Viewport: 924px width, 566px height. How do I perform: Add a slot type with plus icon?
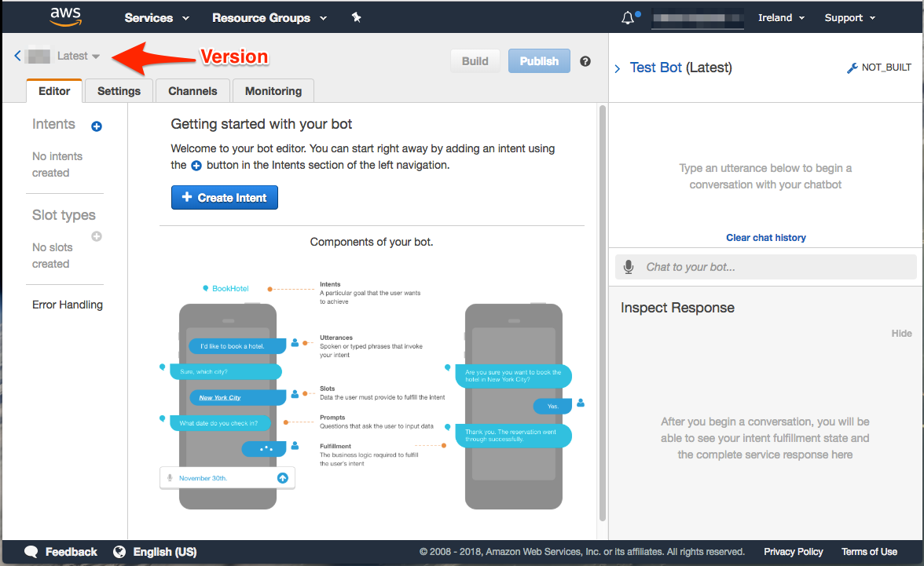pos(97,236)
